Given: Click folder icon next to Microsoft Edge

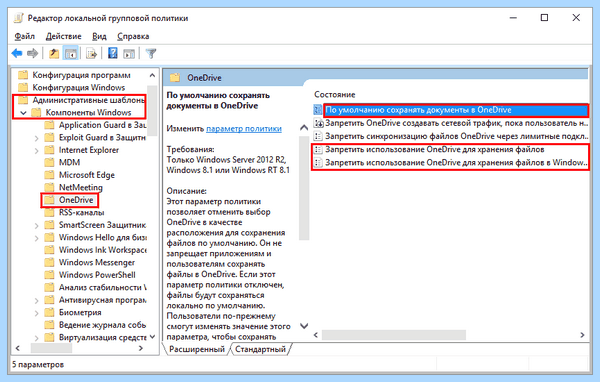Looking at the screenshot, I should (49, 175).
